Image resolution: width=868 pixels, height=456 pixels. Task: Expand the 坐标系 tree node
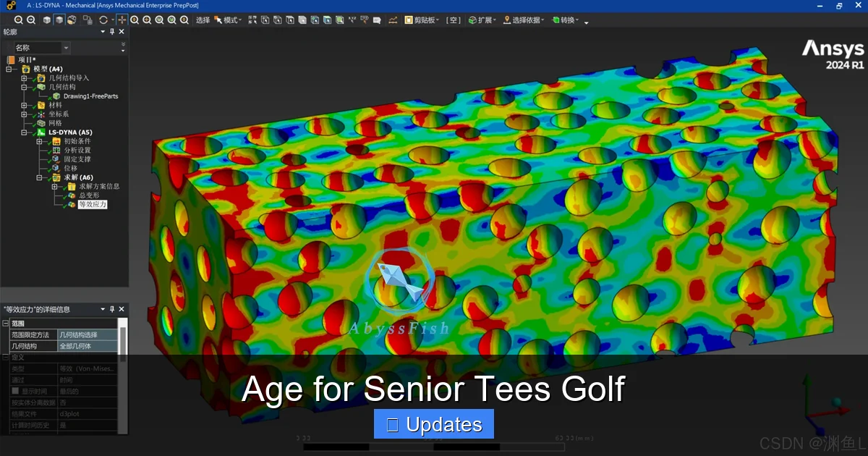click(24, 114)
